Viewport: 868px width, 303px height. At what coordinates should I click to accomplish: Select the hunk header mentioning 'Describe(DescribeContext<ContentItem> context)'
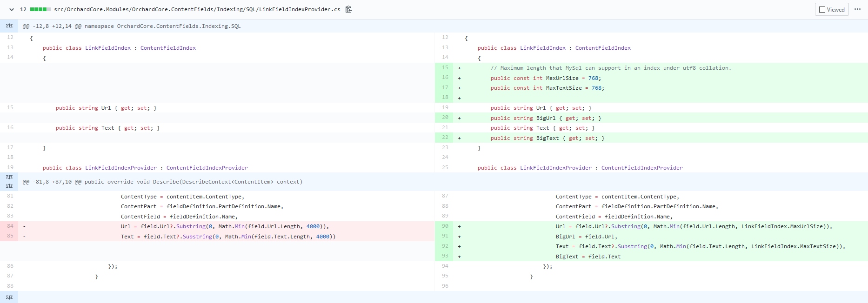point(162,182)
